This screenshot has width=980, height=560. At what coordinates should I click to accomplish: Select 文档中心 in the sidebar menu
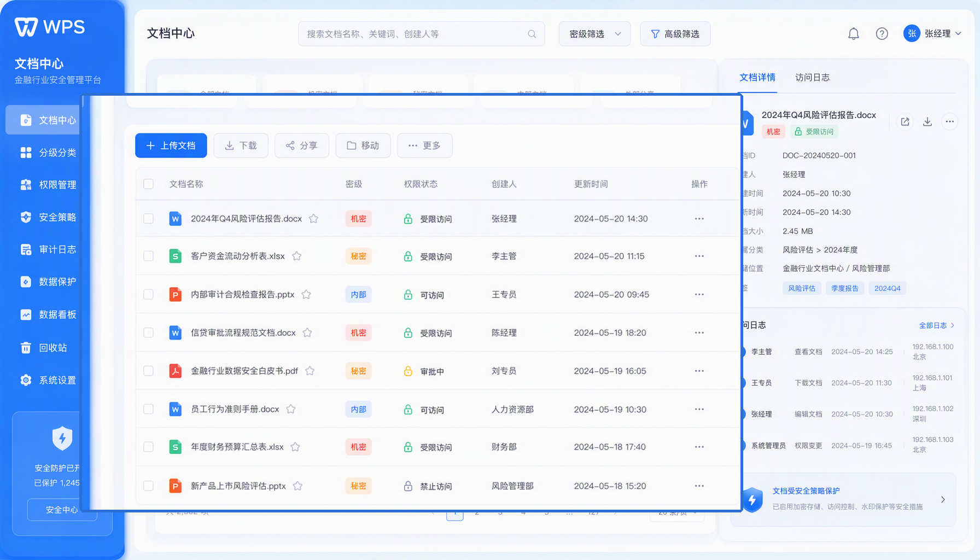(44, 120)
